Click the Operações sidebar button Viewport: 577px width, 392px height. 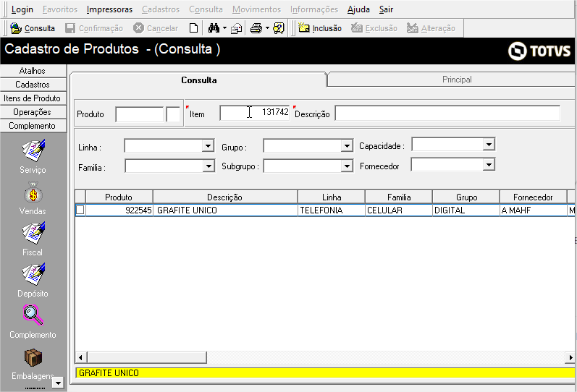[x=33, y=112]
